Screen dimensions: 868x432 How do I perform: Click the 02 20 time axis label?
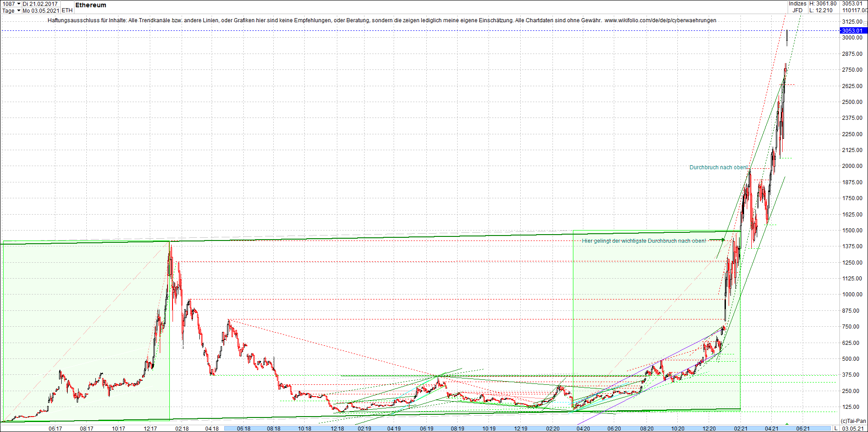coord(553,428)
